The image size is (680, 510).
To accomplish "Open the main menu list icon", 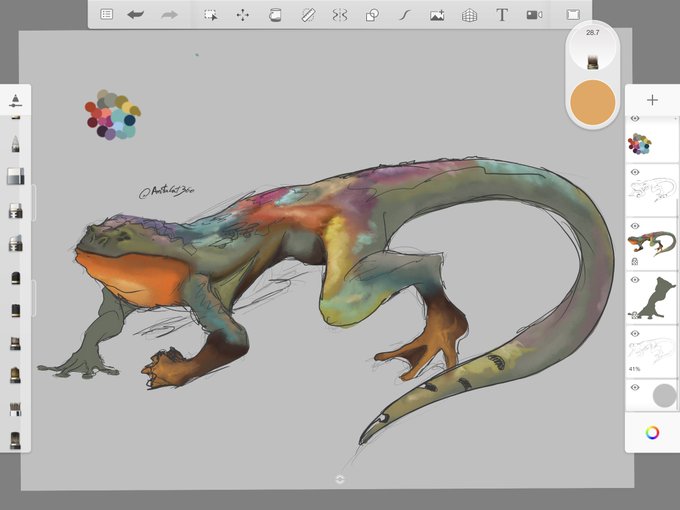I will pyautogui.click(x=106, y=15).
